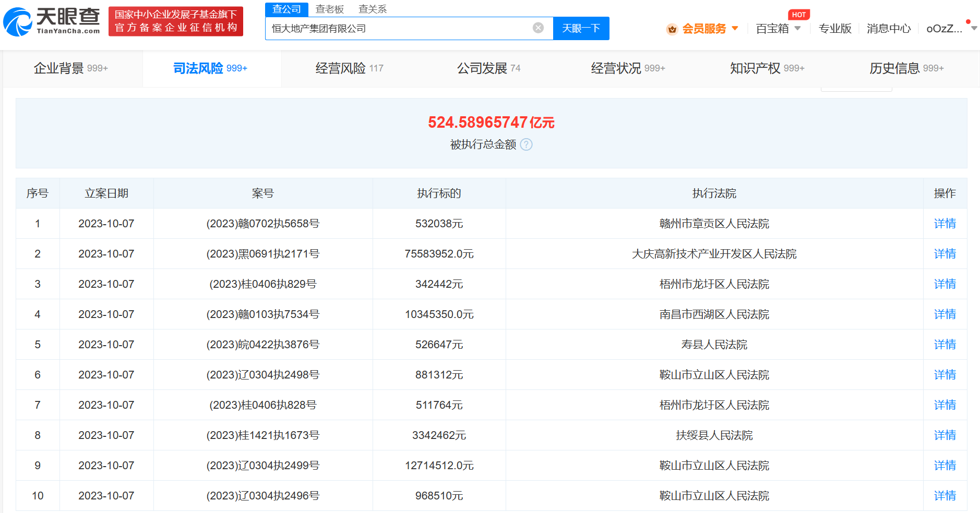Clear the search box with the X icon

(538, 28)
